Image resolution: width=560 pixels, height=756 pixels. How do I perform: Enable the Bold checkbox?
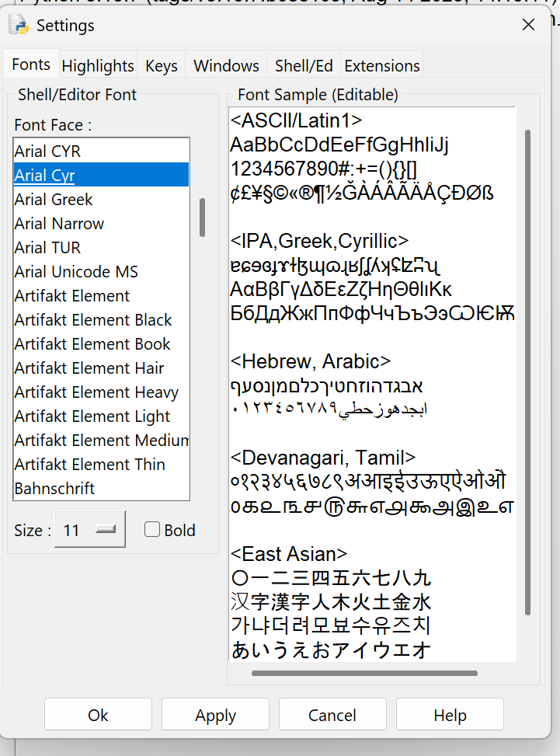(152, 530)
